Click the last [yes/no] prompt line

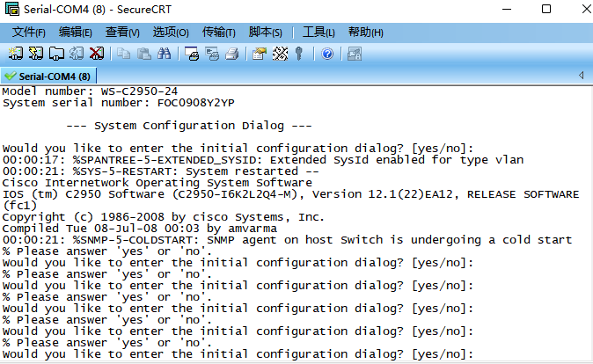click(238, 354)
